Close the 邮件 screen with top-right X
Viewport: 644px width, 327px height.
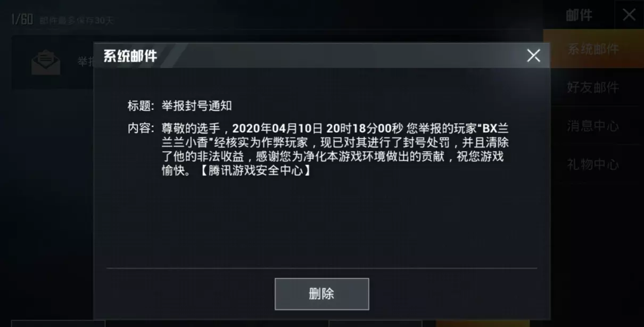point(629,14)
